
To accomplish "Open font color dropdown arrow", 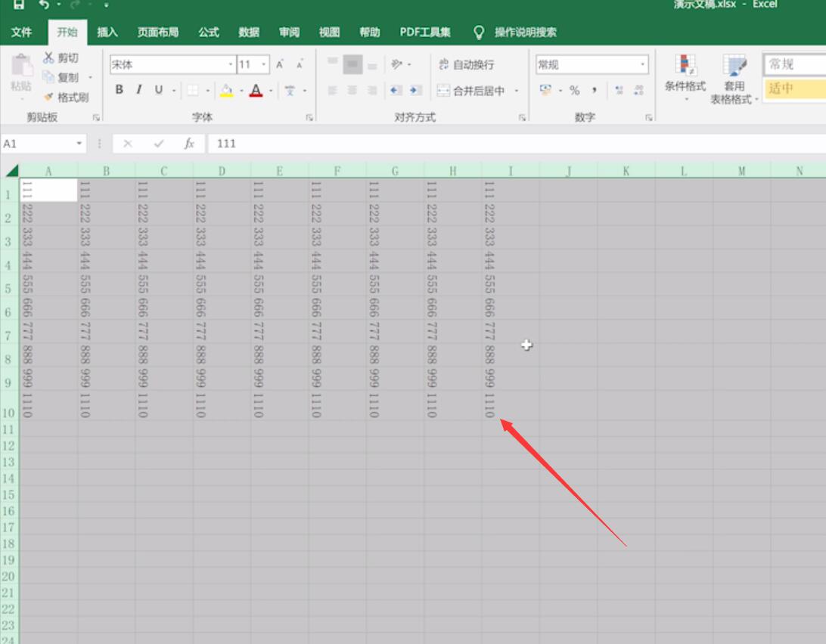I will click(x=271, y=91).
